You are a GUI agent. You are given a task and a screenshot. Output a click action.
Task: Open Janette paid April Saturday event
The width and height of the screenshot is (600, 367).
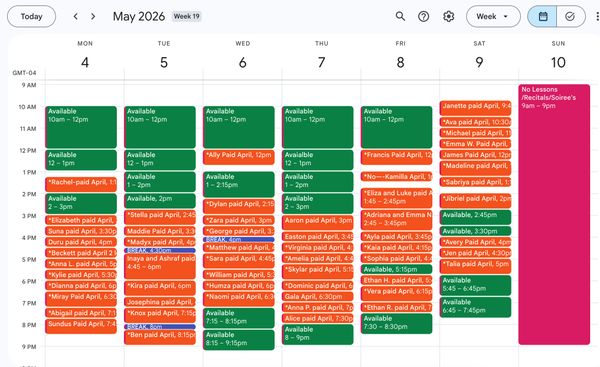click(475, 106)
